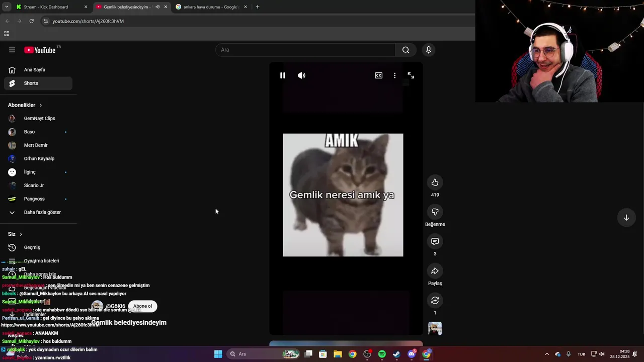Pause the playing Short

point(283,75)
